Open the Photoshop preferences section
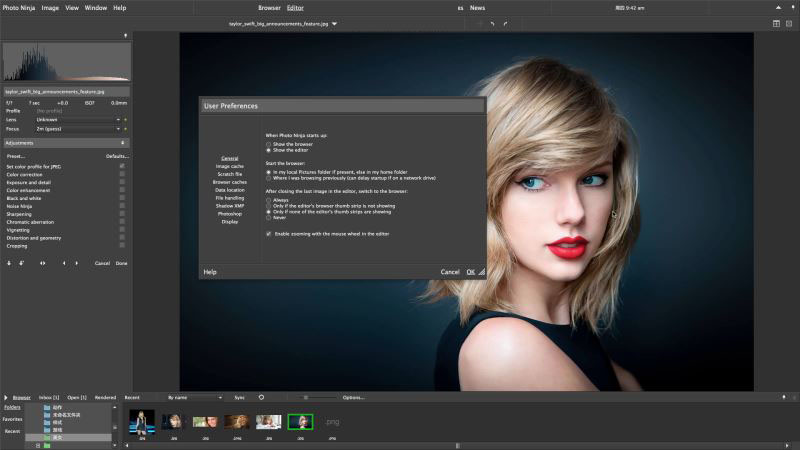The width and height of the screenshot is (800, 450). pos(230,214)
